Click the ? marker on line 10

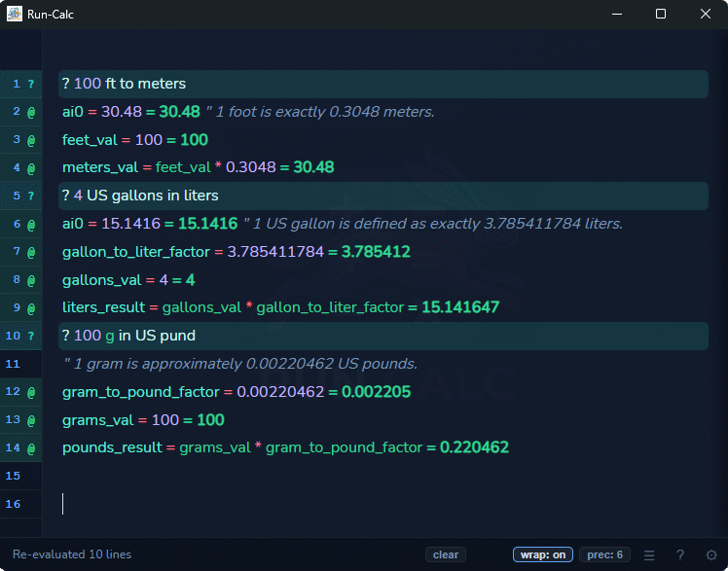coord(31,336)
